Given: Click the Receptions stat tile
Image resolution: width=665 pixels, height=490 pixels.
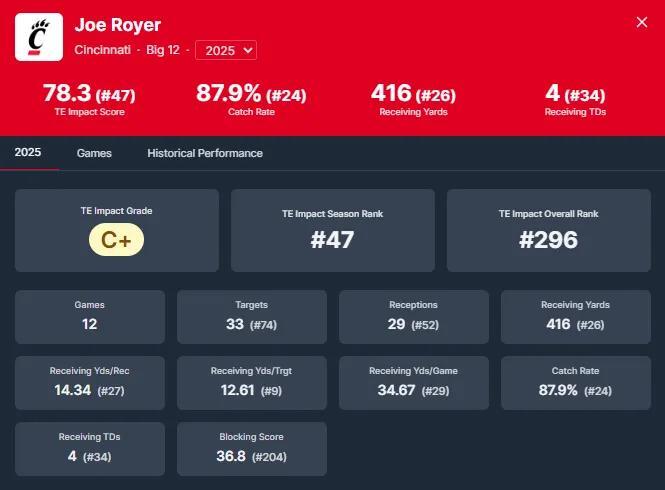Looking at the screenshot, I should click(414, 316).
